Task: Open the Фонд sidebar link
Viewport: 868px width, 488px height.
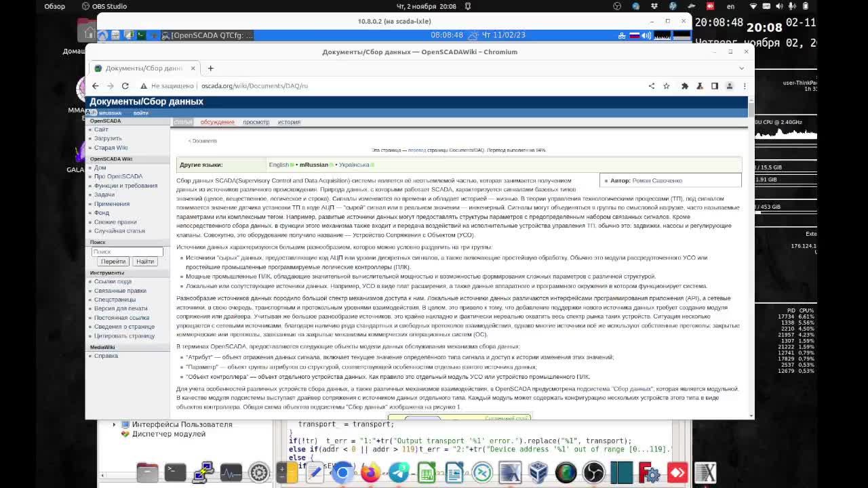Action: pyautogui.click(x=102, y=213)
